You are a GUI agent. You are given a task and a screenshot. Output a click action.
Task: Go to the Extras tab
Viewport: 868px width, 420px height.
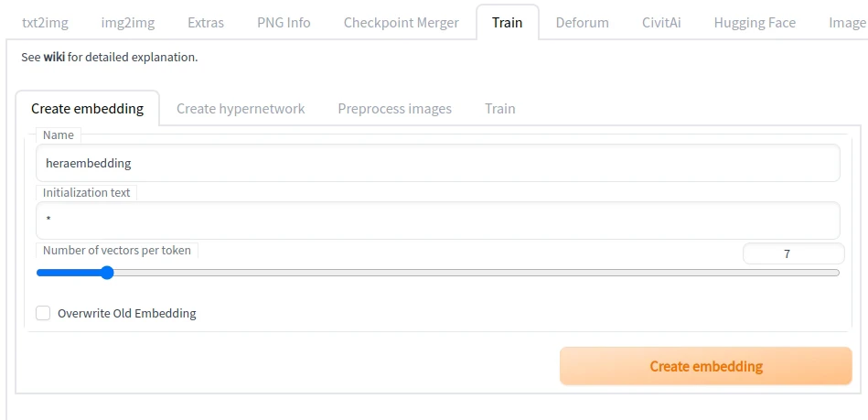[205, 22]
